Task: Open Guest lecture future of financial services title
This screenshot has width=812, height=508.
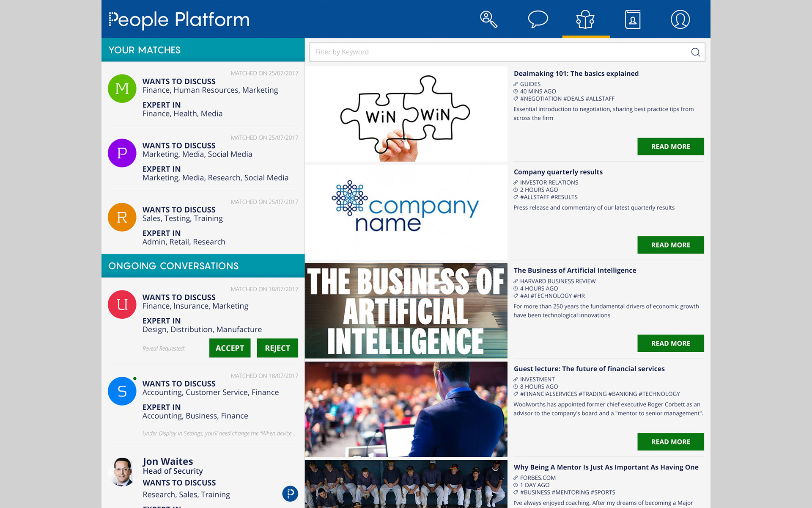Action: pyautogui.click(x=589, y=369)
